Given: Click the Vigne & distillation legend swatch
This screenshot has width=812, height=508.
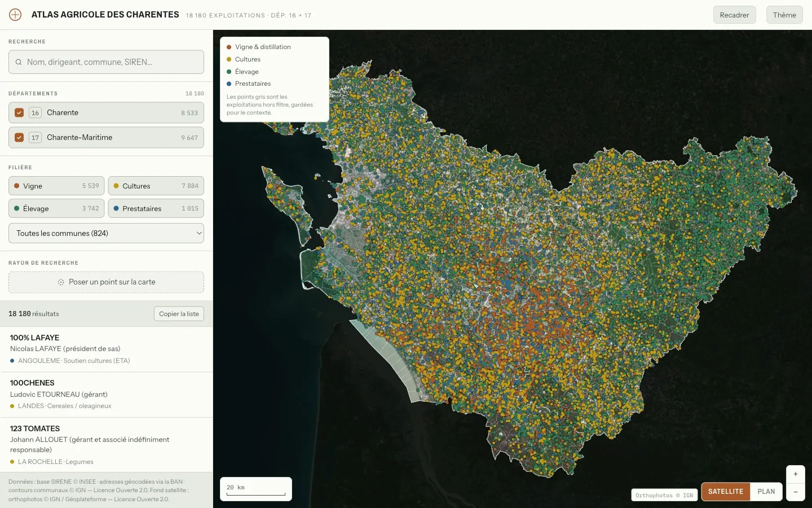Looking at the screenshot, I should tap(229, 47).
